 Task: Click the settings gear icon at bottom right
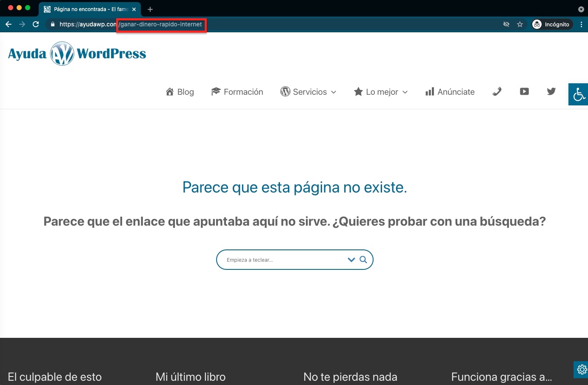coord(581,370)
